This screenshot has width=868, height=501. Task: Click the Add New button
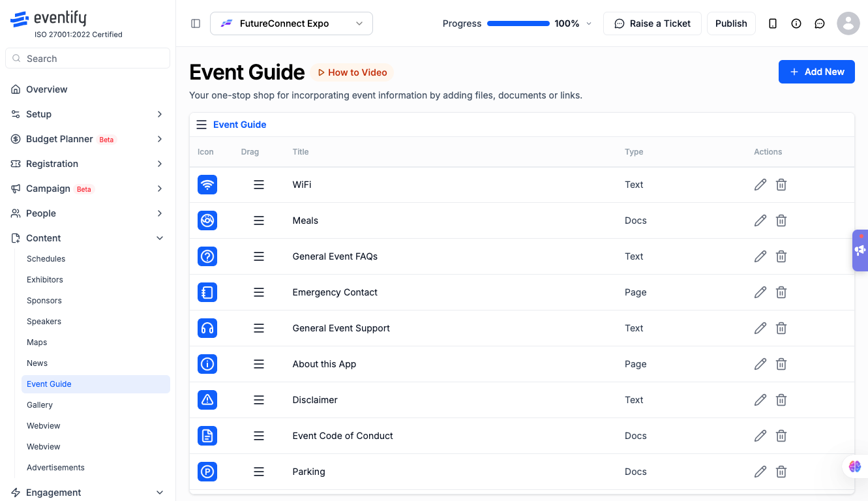[816, 72]
